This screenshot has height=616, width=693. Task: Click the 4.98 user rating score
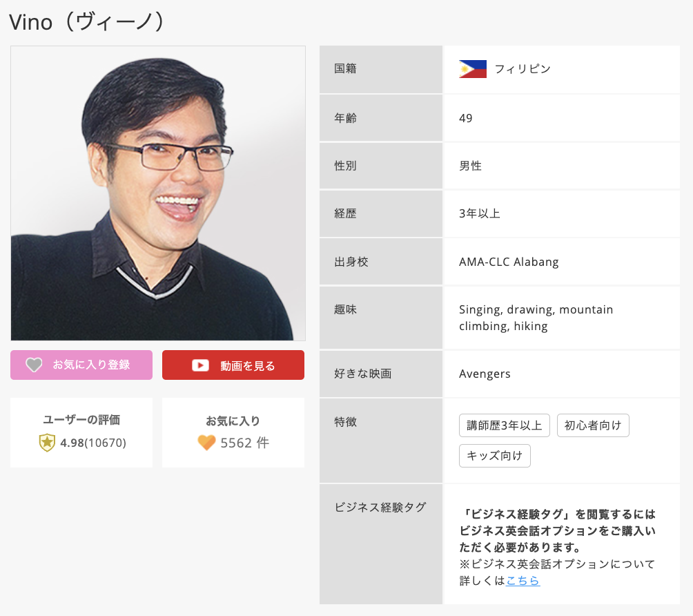(72, 443)
